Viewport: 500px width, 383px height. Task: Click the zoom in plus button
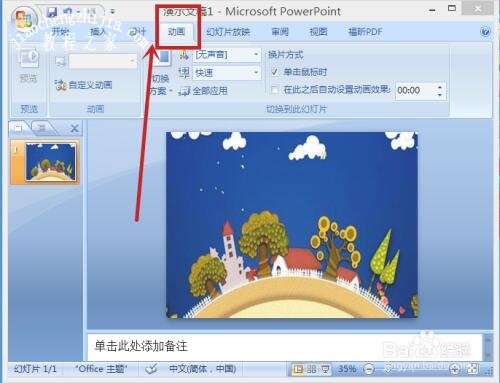[x=455, y=369]
